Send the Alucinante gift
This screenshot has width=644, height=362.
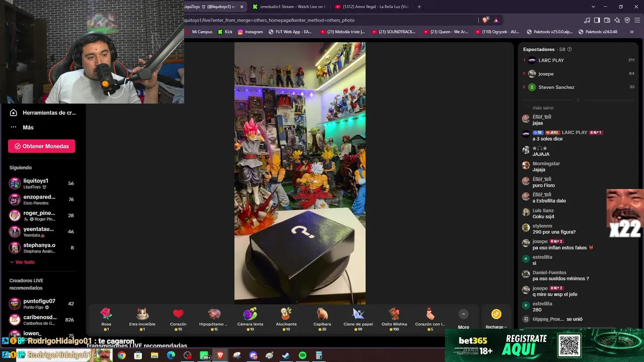286,319
